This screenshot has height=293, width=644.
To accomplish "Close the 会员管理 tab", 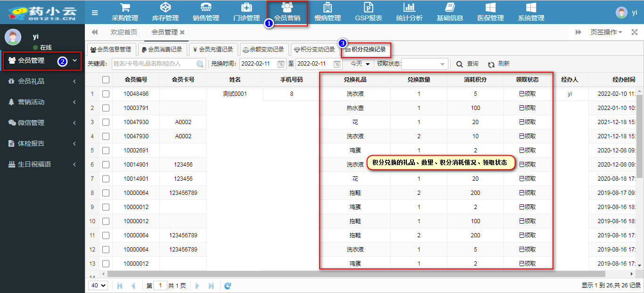I will point(182,32).
